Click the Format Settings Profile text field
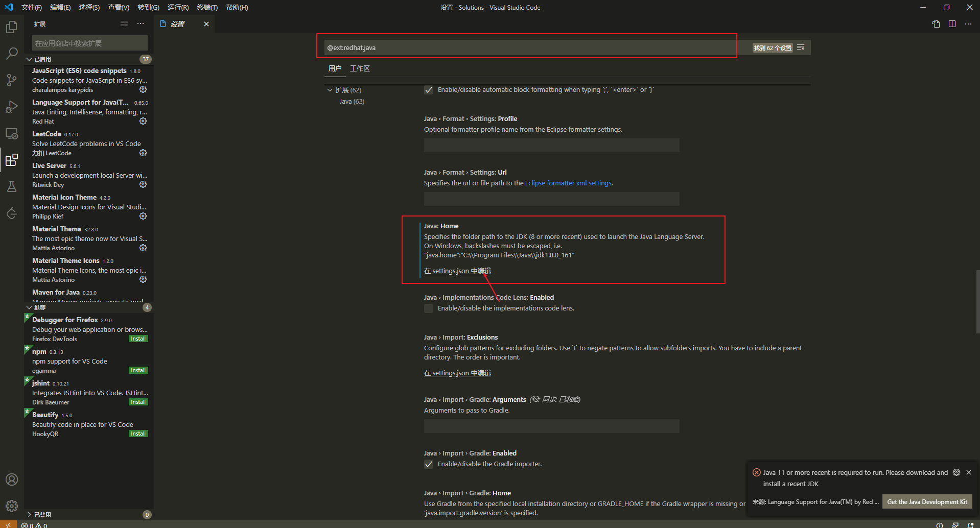This screenshot has height=528, width=980. point(551,145)
